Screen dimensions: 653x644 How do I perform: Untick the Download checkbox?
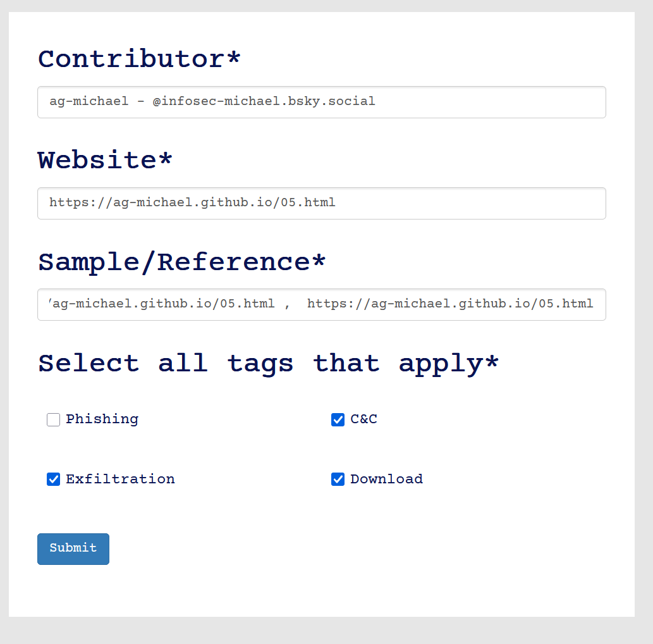coord(338,480)
